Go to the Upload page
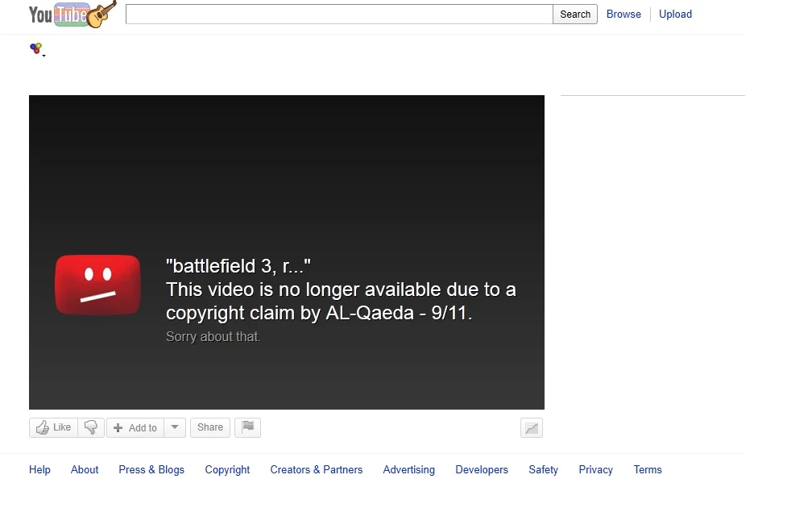Image resolution: width=812 pixels, height=508 pixels. (675, 15)
